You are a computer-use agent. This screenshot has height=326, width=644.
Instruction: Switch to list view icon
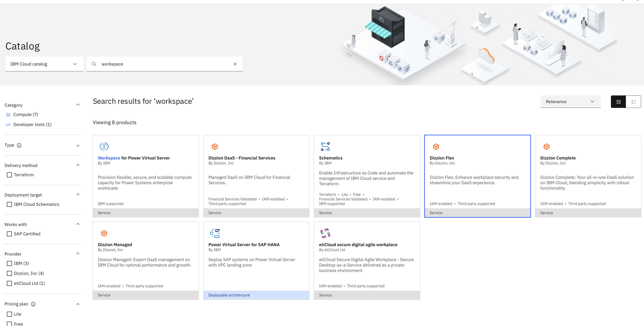click(634, 102)
